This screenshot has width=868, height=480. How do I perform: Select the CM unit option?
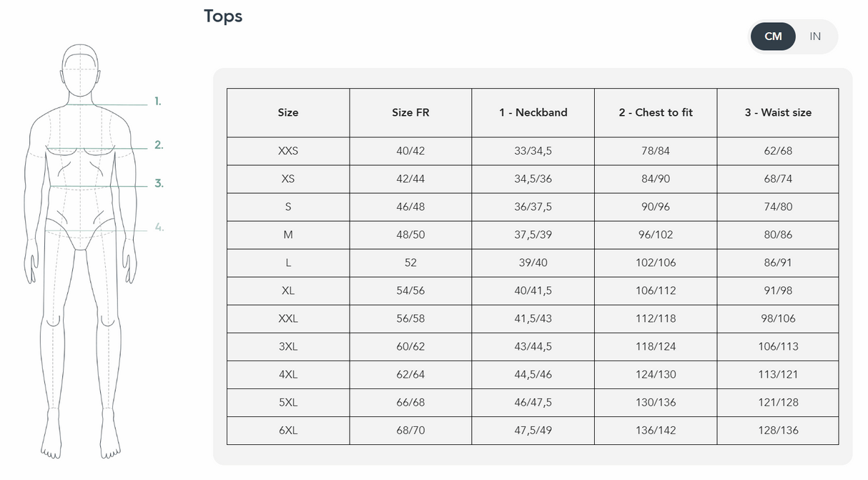[x=773, y=36]
